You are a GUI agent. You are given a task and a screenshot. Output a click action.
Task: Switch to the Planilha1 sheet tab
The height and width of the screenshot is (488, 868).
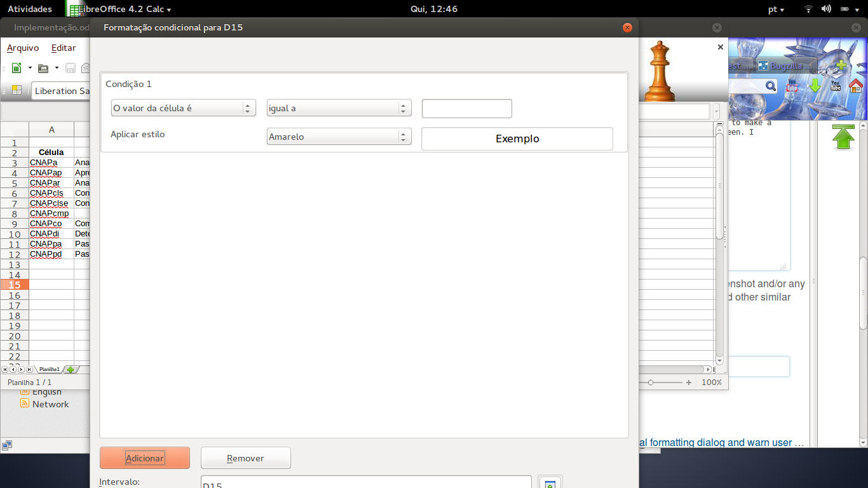[49, 369]
